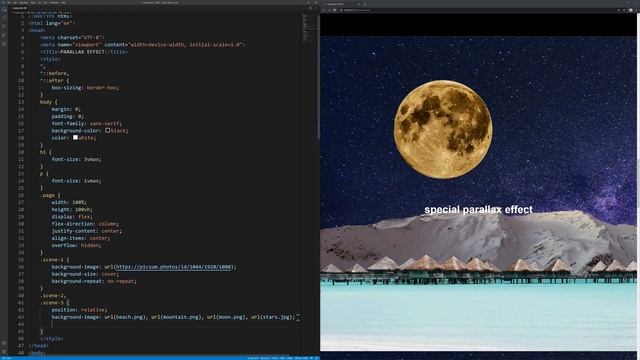Open the browser three-dot menu
Viewport: 640px width, 360px height.
coord(637,10)
